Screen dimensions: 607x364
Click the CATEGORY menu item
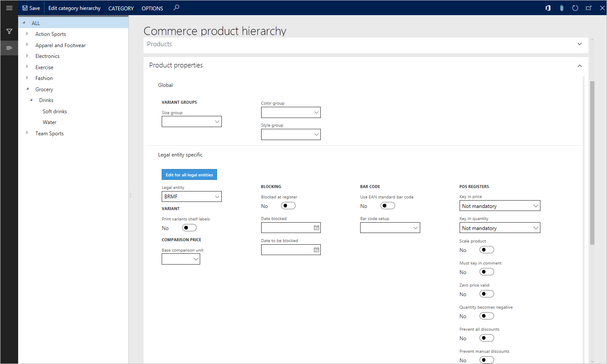(x=121, y=8)
